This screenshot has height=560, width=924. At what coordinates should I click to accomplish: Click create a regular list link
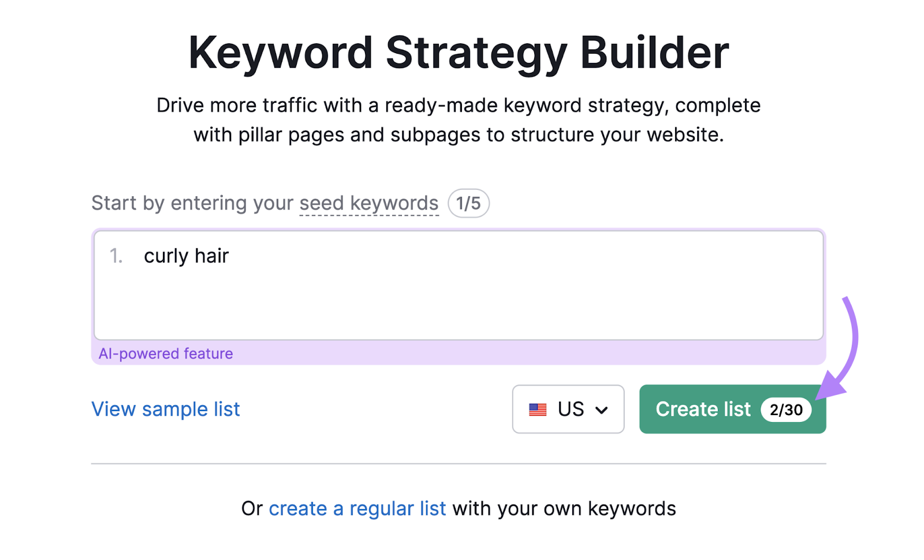(357, 509)
